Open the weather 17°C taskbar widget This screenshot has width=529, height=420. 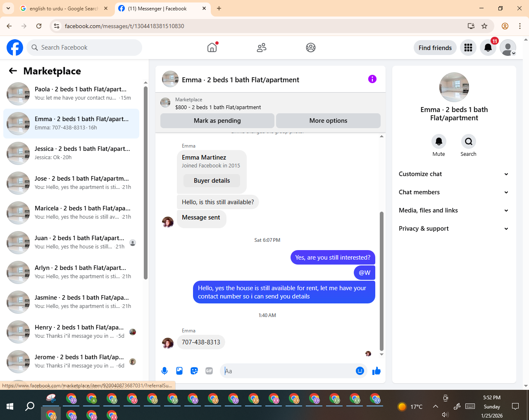coord(410,406)
